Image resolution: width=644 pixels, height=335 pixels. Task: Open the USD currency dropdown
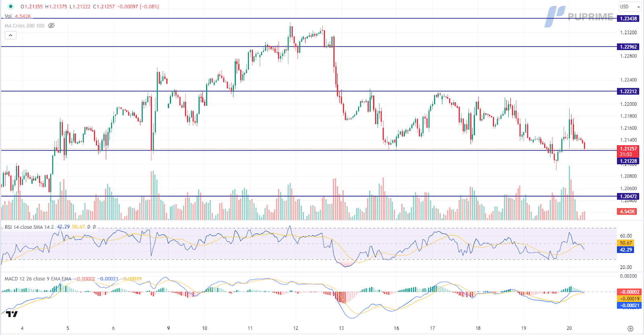(x=630, y=6)
